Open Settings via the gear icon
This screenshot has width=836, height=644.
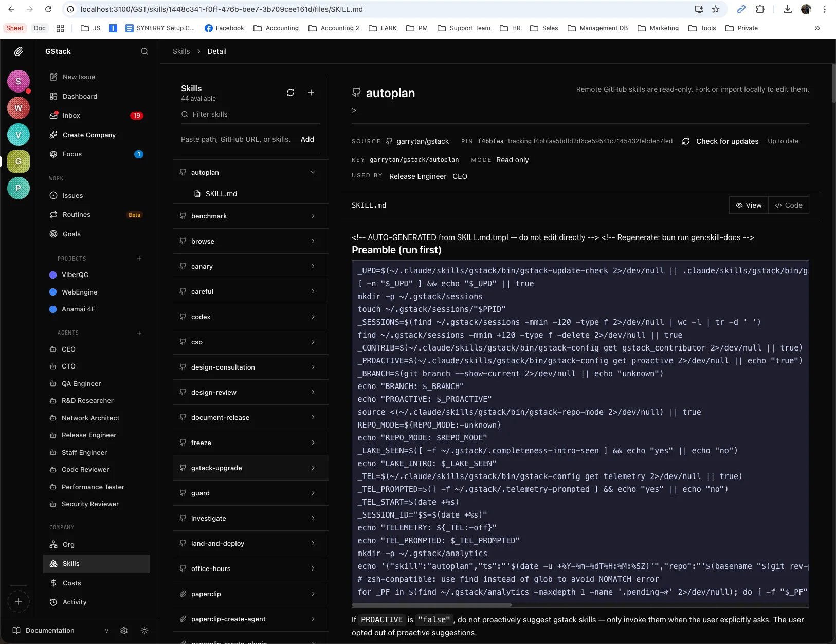(123, 631)
